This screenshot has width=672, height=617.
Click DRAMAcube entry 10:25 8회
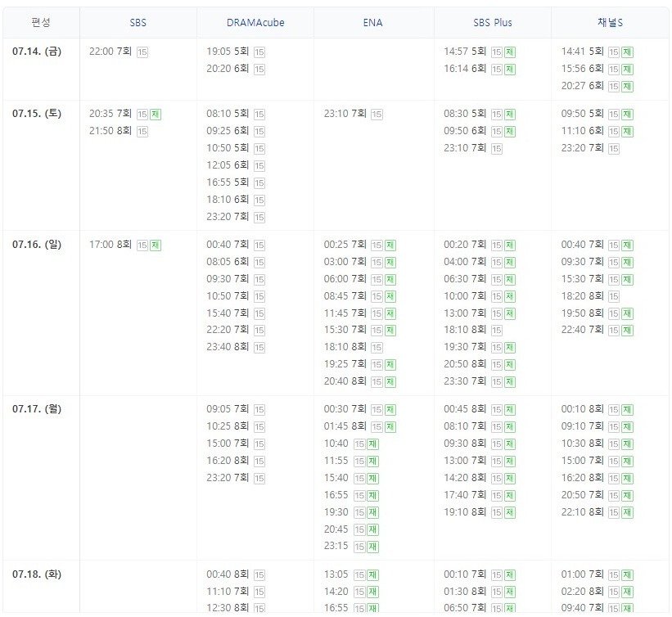pyautogui.click(x=228, y=426)
